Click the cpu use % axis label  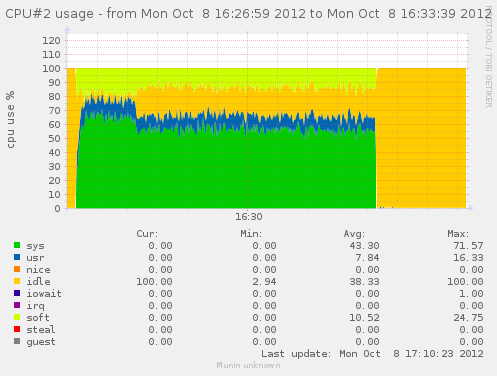[11, 119]
